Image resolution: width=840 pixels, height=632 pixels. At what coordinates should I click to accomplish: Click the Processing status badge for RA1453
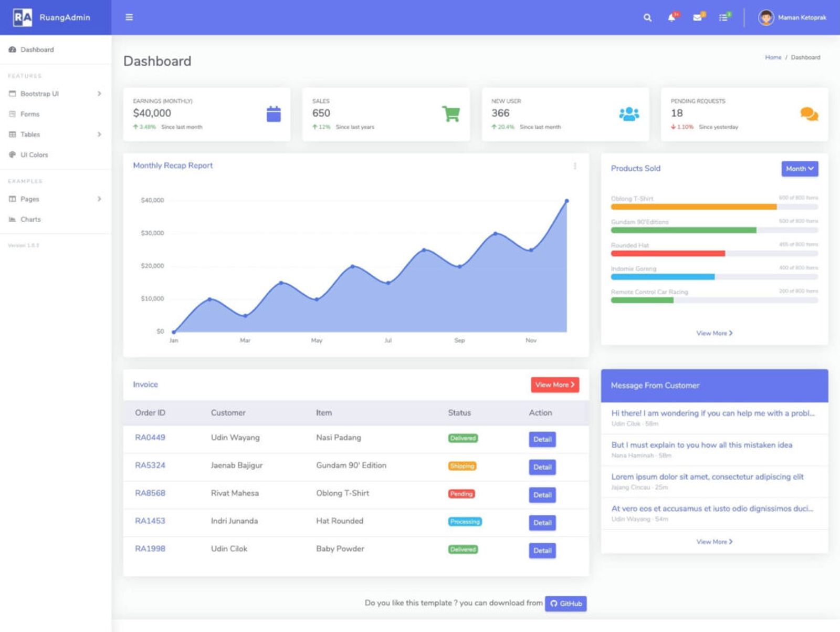pos(465,522)
